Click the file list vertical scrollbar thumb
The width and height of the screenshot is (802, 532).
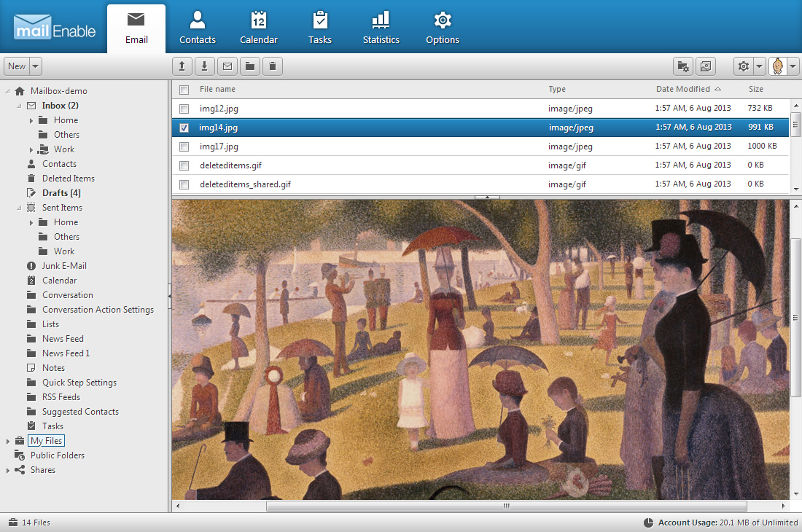(x=795, y=125)
